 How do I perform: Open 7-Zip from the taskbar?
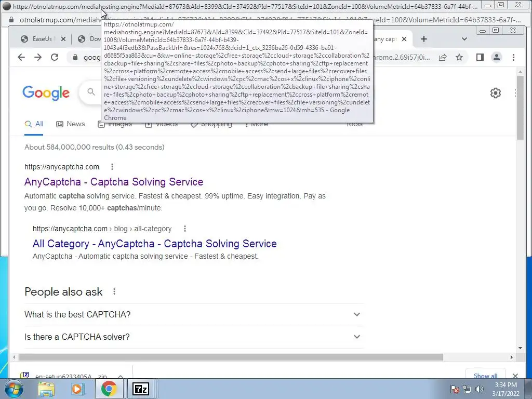click(x=140, y=389)
